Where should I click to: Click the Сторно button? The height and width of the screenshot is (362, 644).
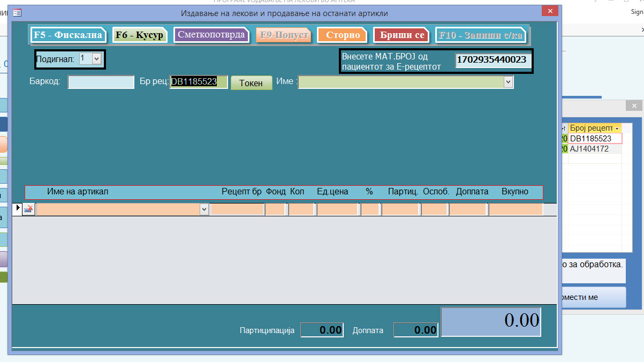342,35
